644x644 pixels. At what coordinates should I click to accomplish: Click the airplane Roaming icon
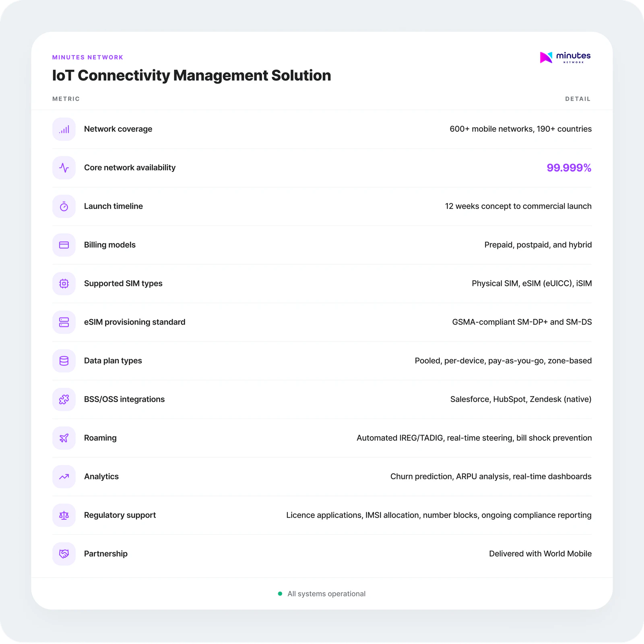64,438
